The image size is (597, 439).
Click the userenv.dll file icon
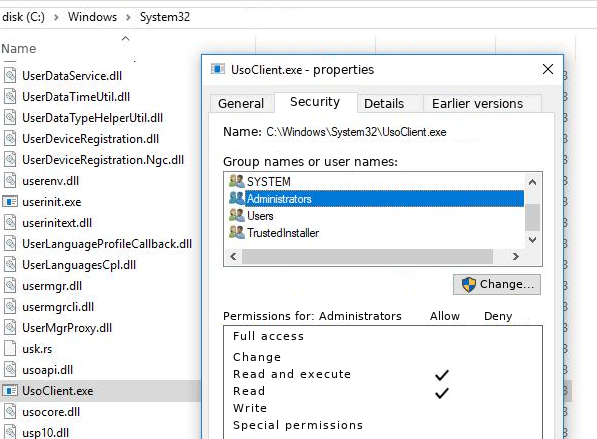click(x=10, y=180)
